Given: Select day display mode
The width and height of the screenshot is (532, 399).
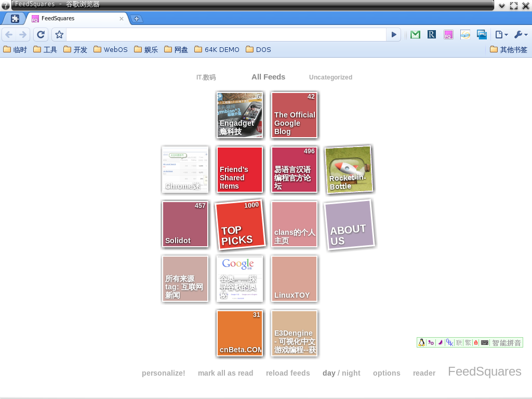Looking at the screenshot, I should [x=329, y=373].
